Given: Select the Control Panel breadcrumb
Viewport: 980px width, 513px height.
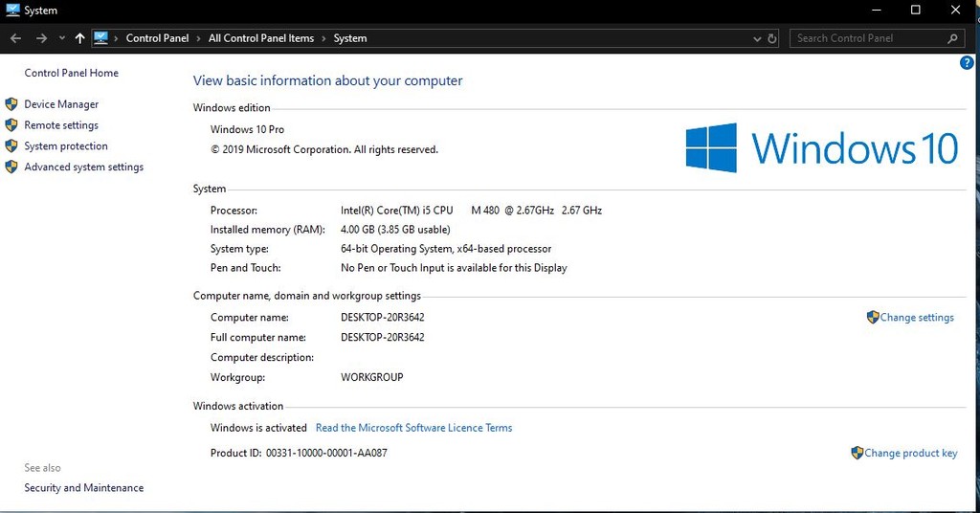Looking at the screenshot, I should [157, 38].
